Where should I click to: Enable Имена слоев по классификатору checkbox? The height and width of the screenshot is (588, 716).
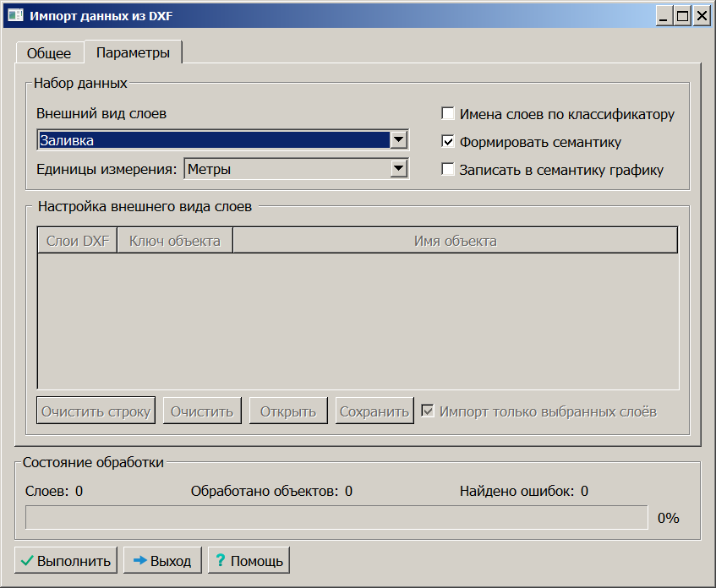[448, 114]
